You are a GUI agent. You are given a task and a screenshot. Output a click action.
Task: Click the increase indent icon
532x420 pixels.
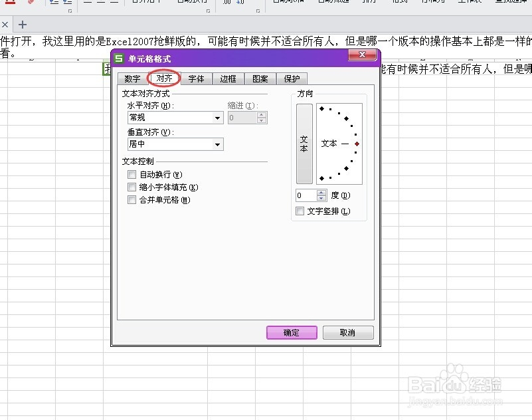pyautogui.click(x=66, y=3)
